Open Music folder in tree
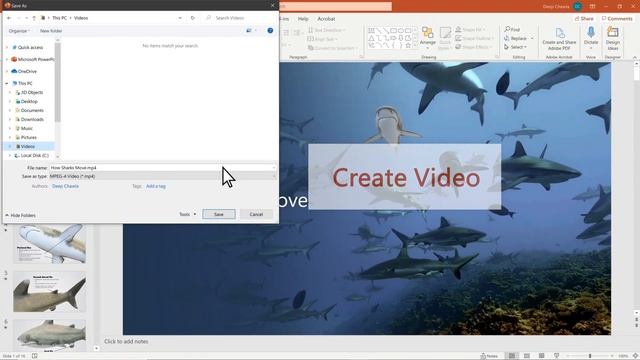The width and height of the screenshot is (640, 360). click(x=27, y=128)
